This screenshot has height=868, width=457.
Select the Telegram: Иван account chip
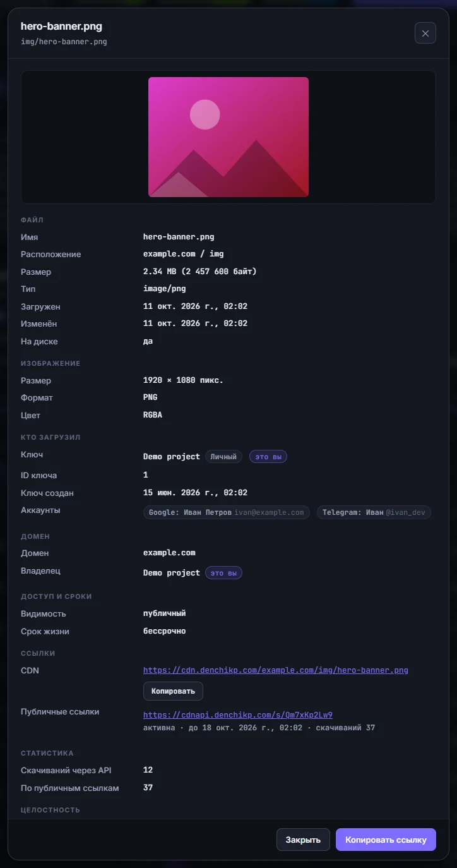pyautogui.click(x=374, y=512)
